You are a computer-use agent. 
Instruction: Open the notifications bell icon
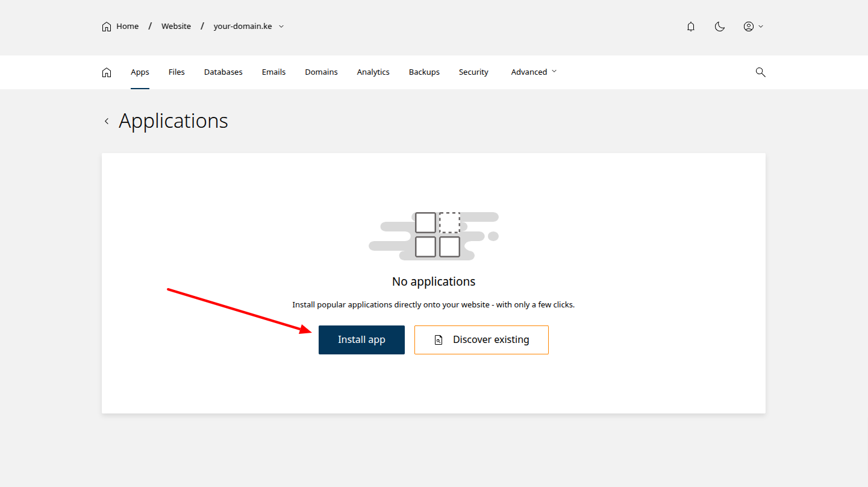(x=691, y=27)
